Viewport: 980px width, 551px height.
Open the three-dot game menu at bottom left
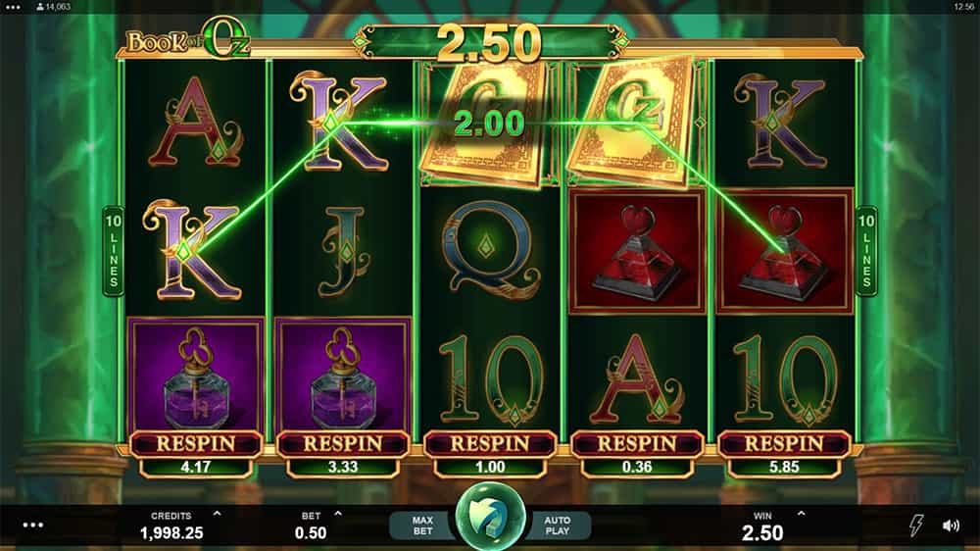pos(33,525)
